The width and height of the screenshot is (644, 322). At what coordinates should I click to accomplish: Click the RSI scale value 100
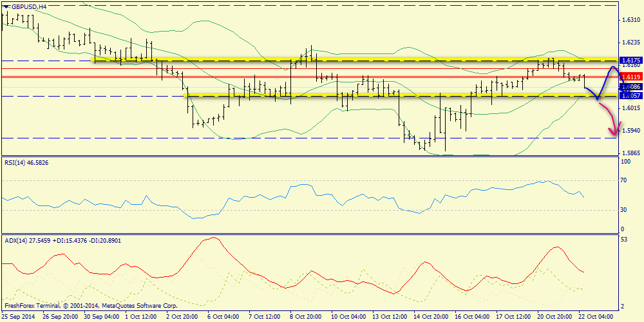[626, 162]
